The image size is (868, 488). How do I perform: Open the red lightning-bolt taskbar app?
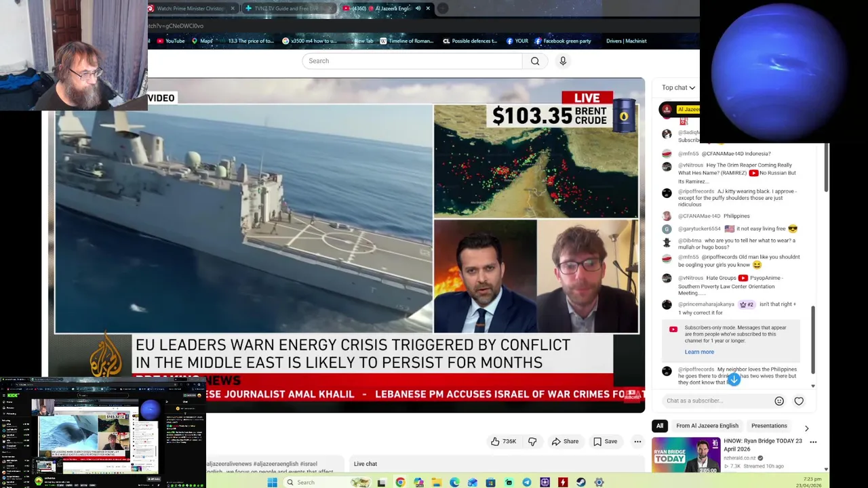tap(563, 483)
